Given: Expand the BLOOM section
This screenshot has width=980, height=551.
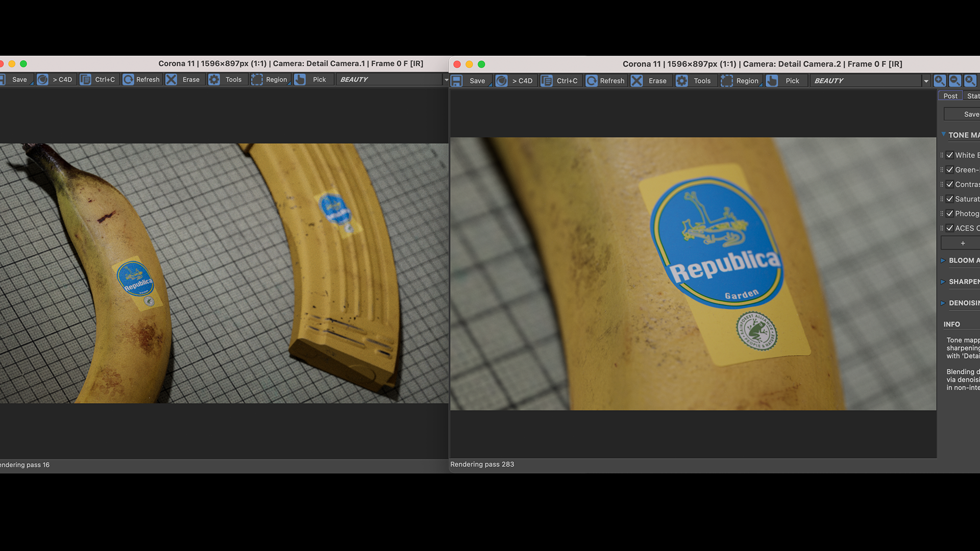Looking at the screenshot, I should 943,260.
